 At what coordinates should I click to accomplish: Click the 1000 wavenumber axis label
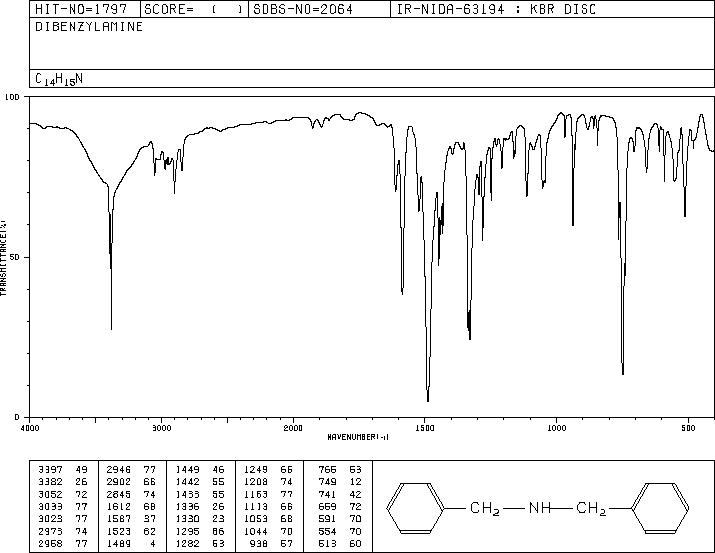coord(556,428)
